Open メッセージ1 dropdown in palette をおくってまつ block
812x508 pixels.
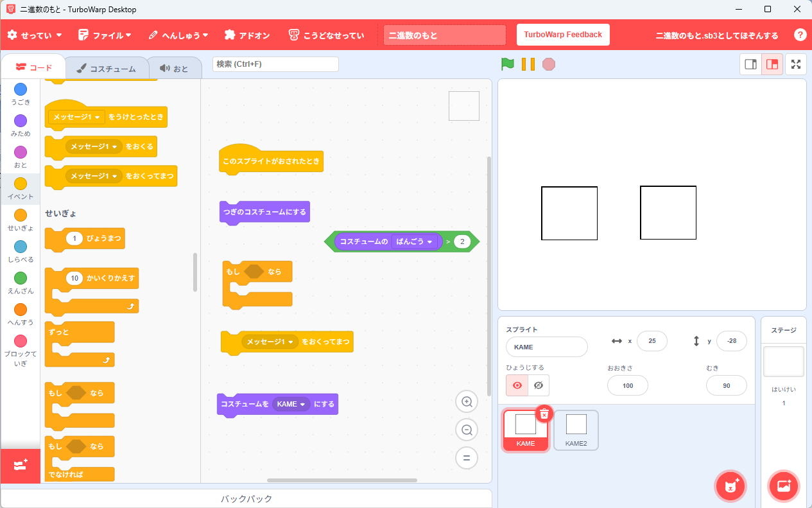pyautogui.click(x=94, y=176)
